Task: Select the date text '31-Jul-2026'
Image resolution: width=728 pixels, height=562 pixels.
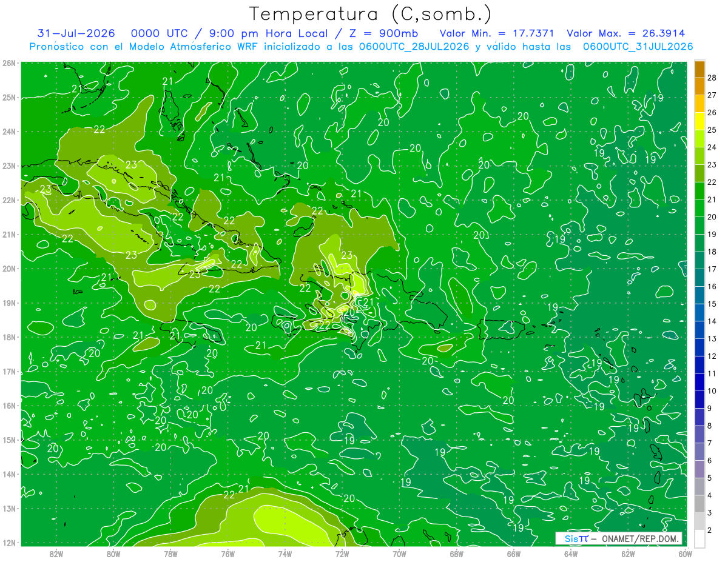Action: point(76,33)
